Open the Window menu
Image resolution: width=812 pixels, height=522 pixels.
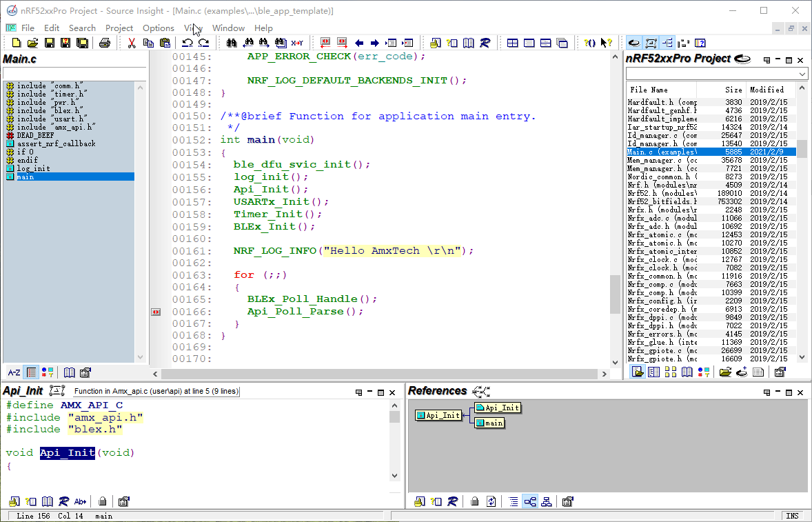(228, 28)
